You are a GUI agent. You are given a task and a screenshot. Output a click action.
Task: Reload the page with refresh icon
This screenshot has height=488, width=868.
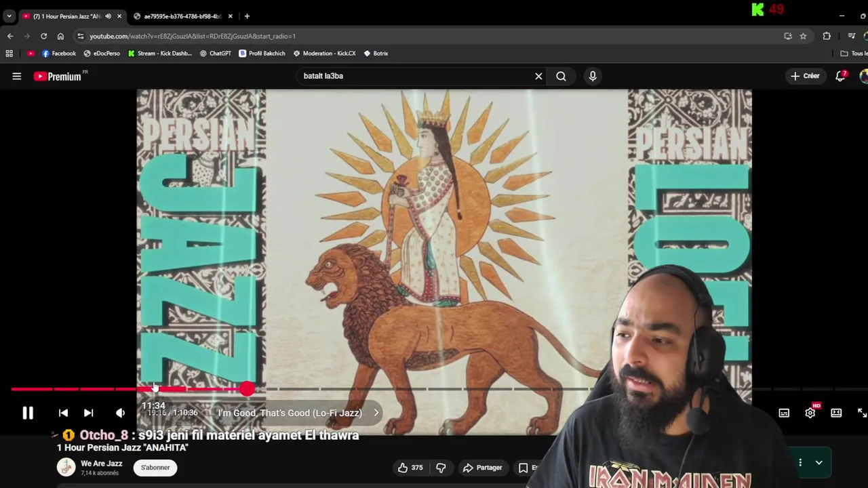pyautogui.click(x=43, y=36)
